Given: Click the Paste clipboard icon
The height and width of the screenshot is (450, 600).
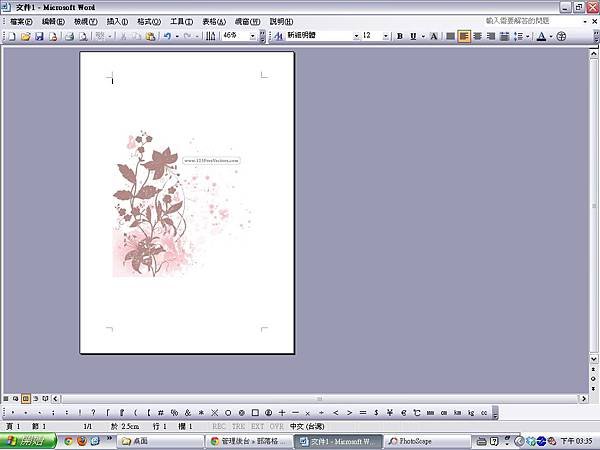Looking at the screenshot, I should pos(151,36).
